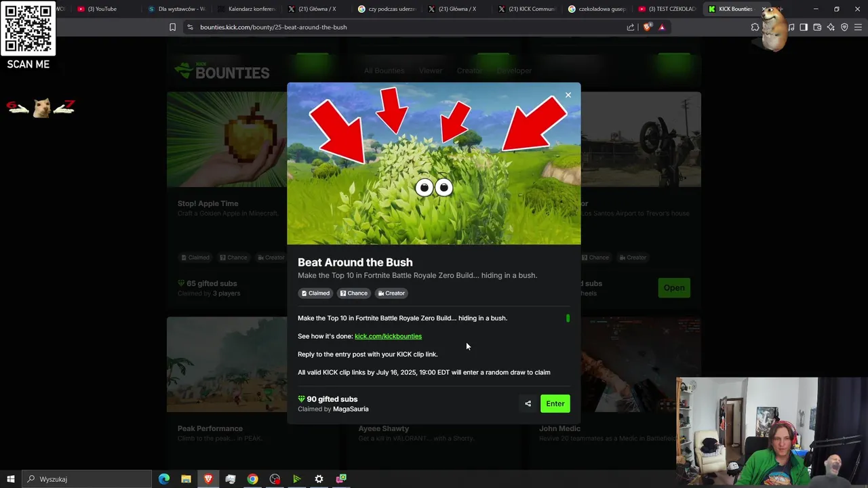868x488 pixels.
Task: Share the bounty using the share icon
Action: click(x=528, y=404)
